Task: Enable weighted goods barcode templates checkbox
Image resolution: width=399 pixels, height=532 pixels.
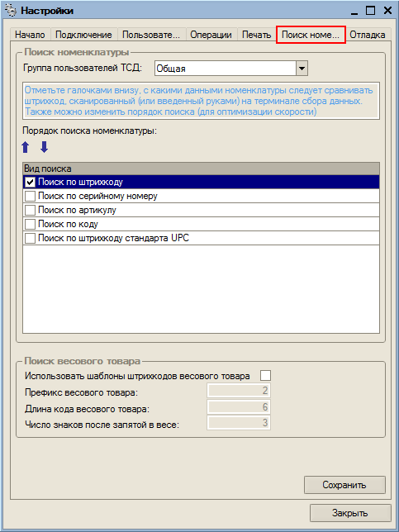Action: [x=265, y=376]
